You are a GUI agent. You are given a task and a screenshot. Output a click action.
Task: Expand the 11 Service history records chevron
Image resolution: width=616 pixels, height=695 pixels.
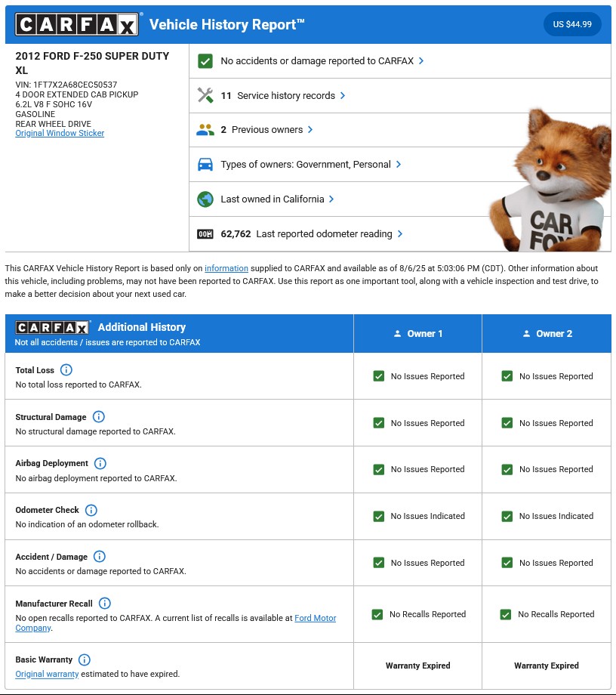pos(343,96)
